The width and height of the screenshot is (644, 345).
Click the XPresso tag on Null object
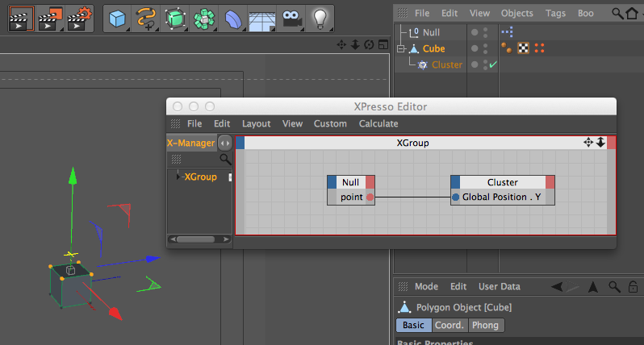(508, 31)
